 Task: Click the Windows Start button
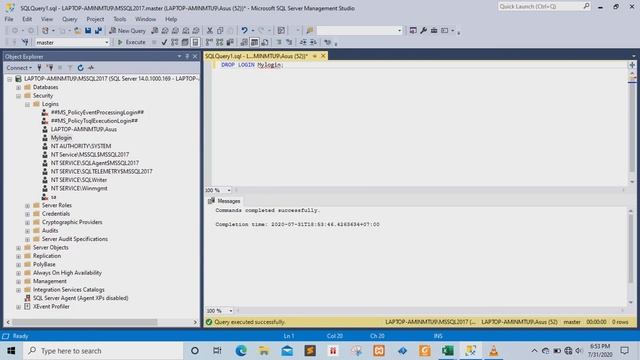(x=11, y=351)
